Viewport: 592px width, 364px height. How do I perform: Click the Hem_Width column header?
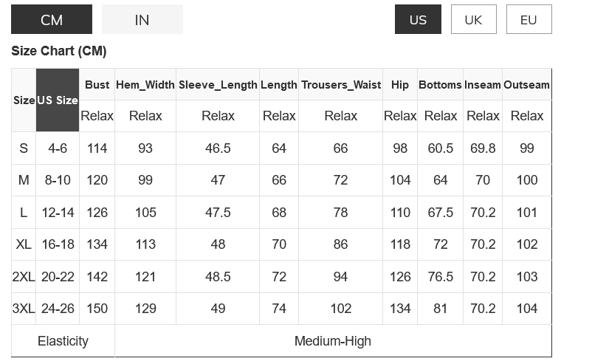(x=145, y=85)
